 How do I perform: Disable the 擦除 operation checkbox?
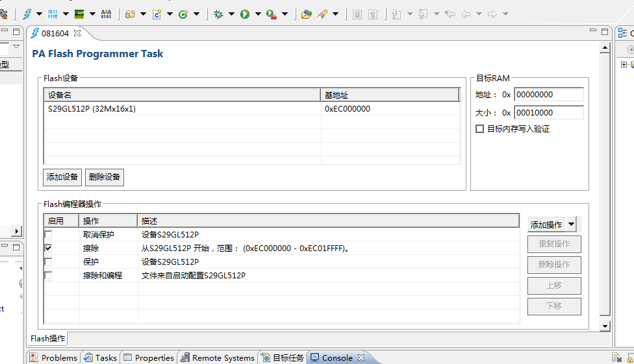(49, 248)
